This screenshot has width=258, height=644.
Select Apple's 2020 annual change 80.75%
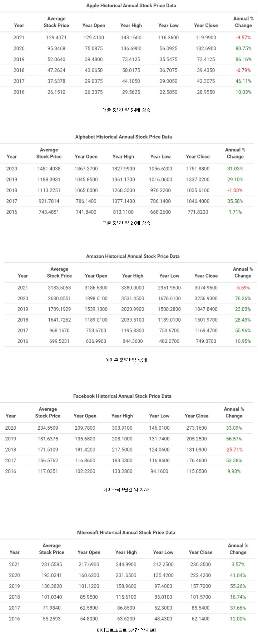pyautogui.click(x=243, y=48)
